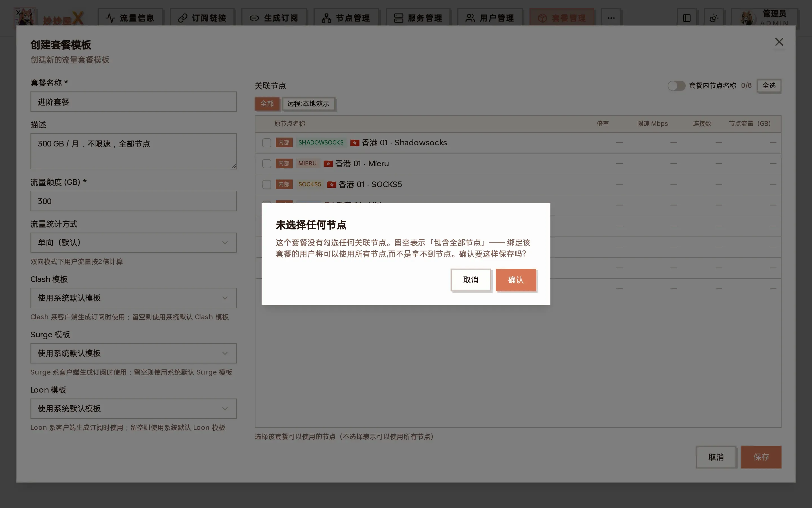The height and width of the screenshot is (508, 812).
Task: Click the 连接数 column header
Action: [x=702, y=124]
